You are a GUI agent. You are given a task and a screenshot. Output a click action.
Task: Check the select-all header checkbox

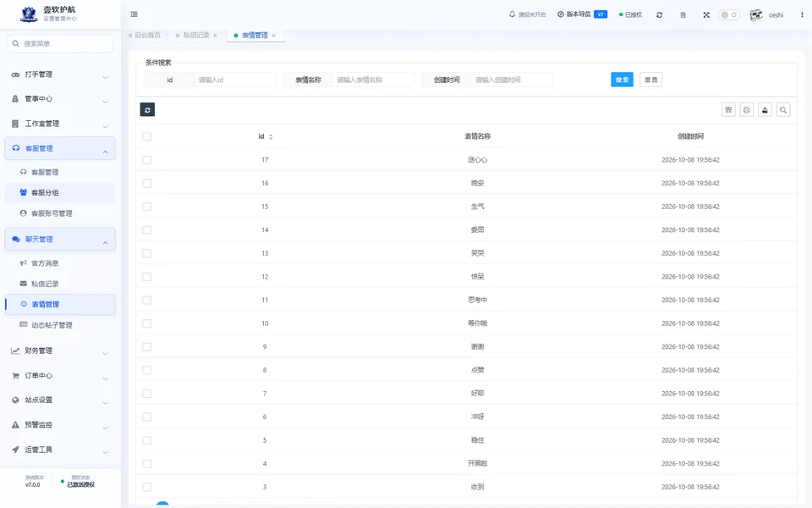click(147, 137)
